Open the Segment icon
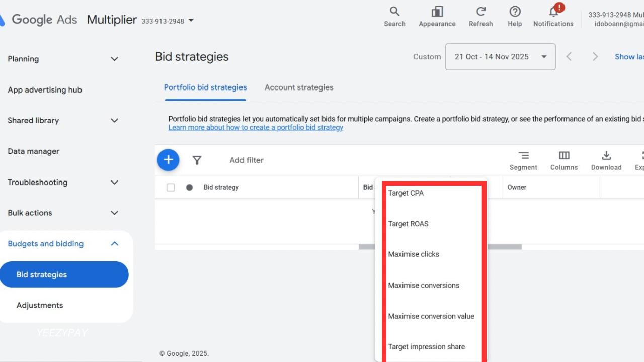The height and width of the screenshot is (362, 644). click(x=523, y=156)
